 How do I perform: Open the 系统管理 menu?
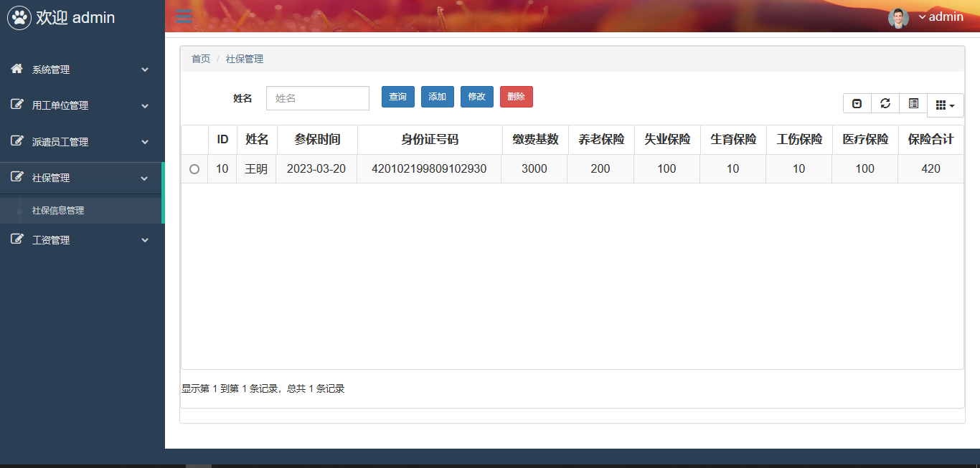coord(82,70)
